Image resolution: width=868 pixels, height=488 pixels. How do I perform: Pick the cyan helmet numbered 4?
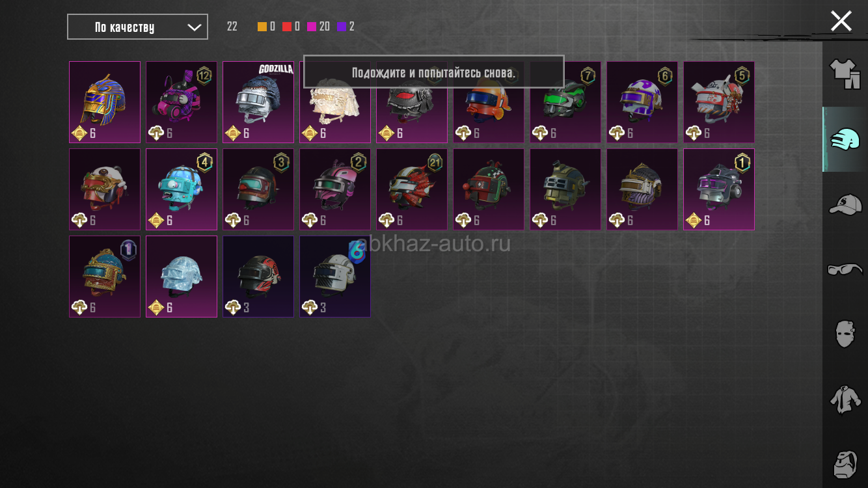pyautogui.click(x=182, y=189)
